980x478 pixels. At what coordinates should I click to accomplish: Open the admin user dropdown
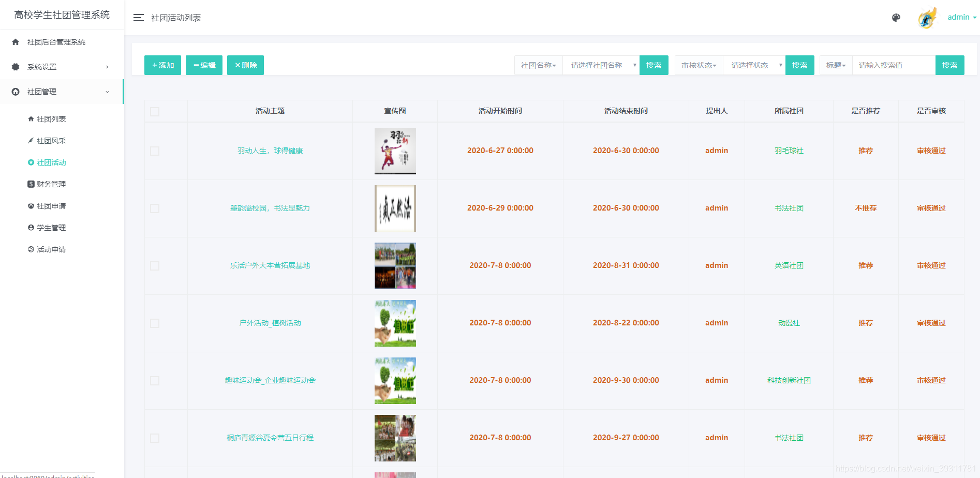(x=962, y=17)
